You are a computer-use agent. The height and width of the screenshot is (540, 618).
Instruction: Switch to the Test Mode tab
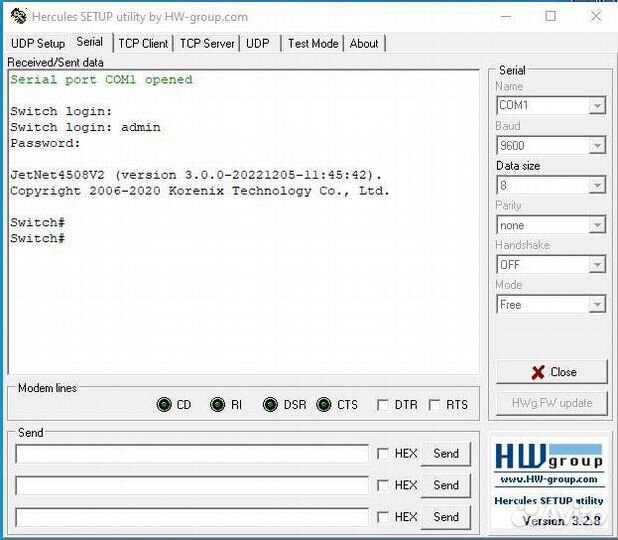[313, 43]
